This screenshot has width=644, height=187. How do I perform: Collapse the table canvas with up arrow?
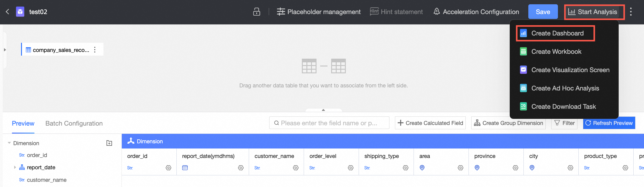coord(324,110)
